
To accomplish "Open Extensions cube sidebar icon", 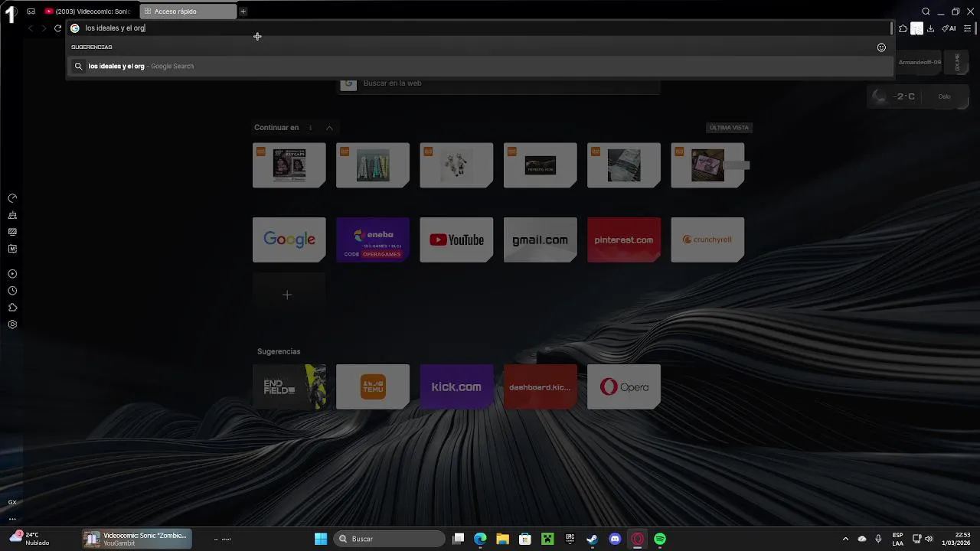I will [12, 308].
